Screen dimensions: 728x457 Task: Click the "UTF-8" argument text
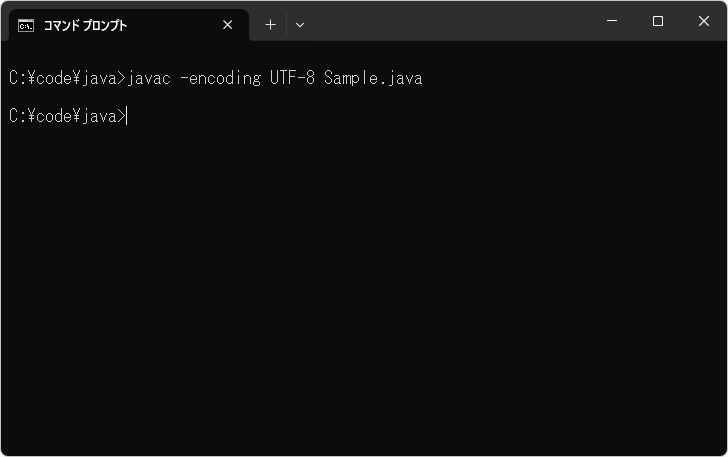point(292,78)
